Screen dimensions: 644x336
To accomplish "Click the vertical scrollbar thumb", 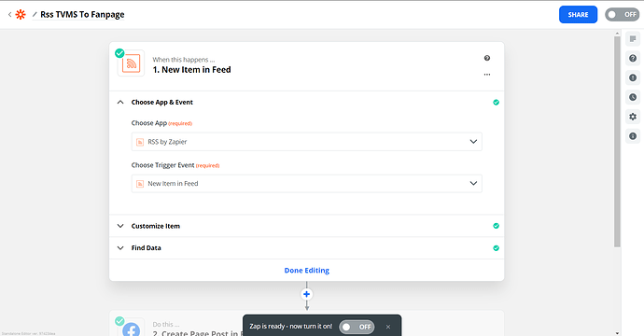I will 617,142.
